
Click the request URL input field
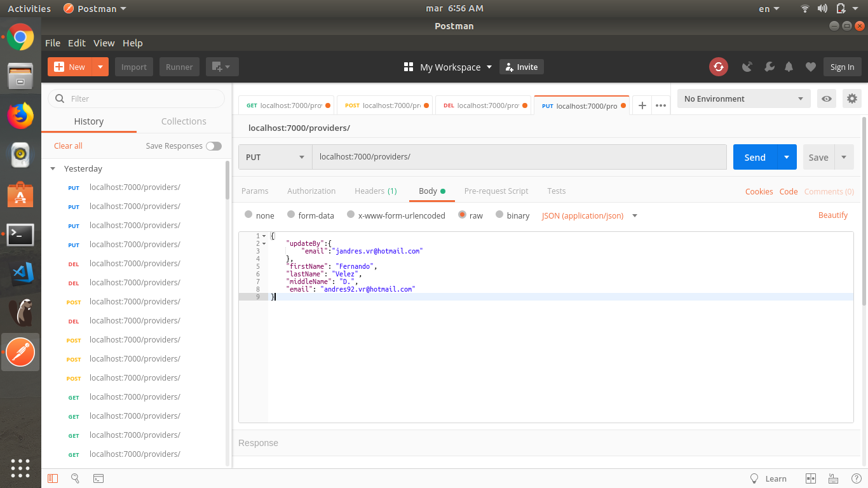519,157
